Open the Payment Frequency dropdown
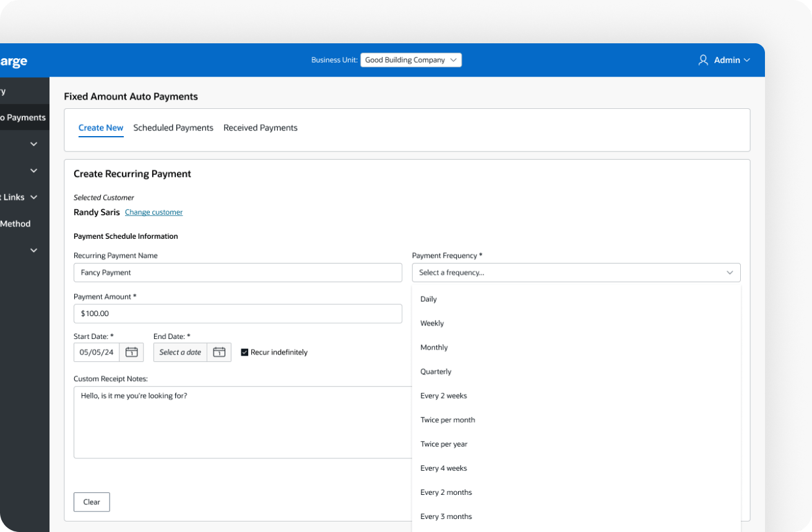The height and width of the screenshot is (532, 812). pos(576,273)
